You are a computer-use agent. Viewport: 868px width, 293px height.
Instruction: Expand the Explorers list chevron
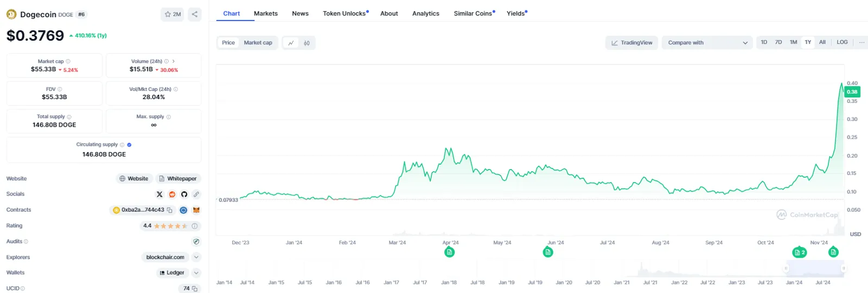point(196,257)
